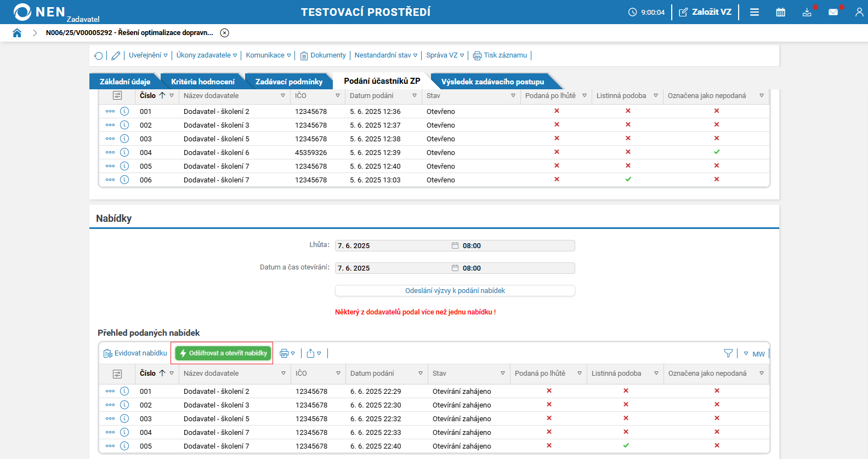Click info icon for offer 003 row
Viewport: 868px width, 459px height.
pos(124,418)
